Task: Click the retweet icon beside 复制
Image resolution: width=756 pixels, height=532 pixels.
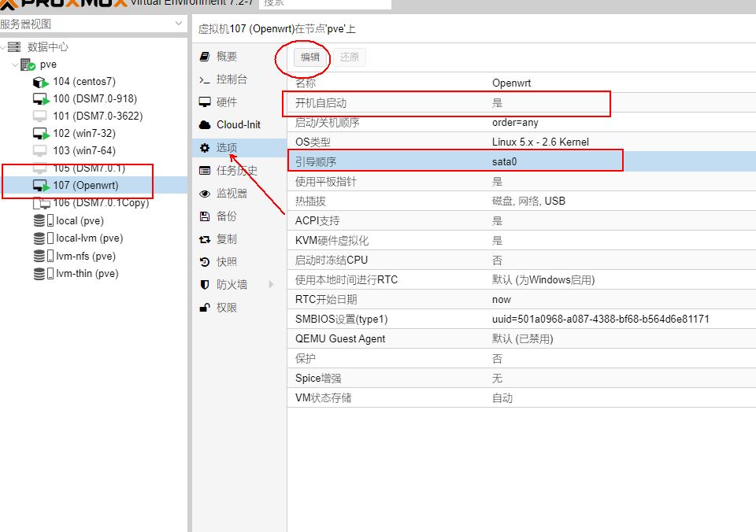Action: pyautogui.click(x=205, y=239)
